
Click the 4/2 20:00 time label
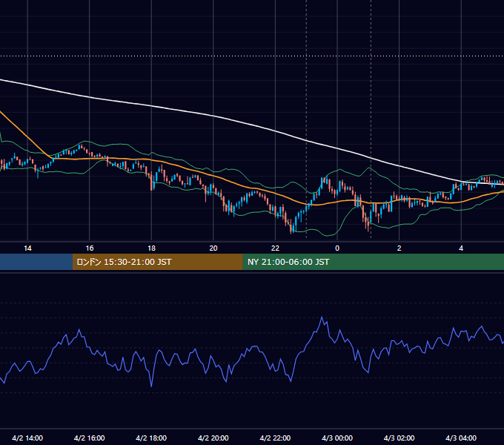[213, 438]
